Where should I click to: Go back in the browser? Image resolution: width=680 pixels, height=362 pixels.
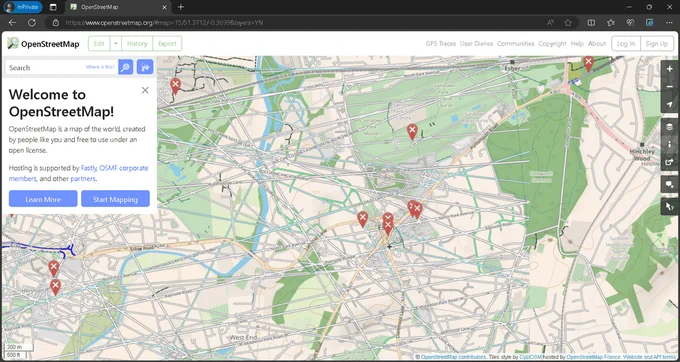12,23
